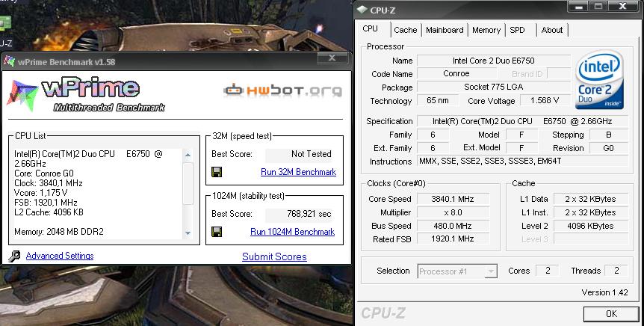Switch to the Mainboard tab

click(445, 30)
